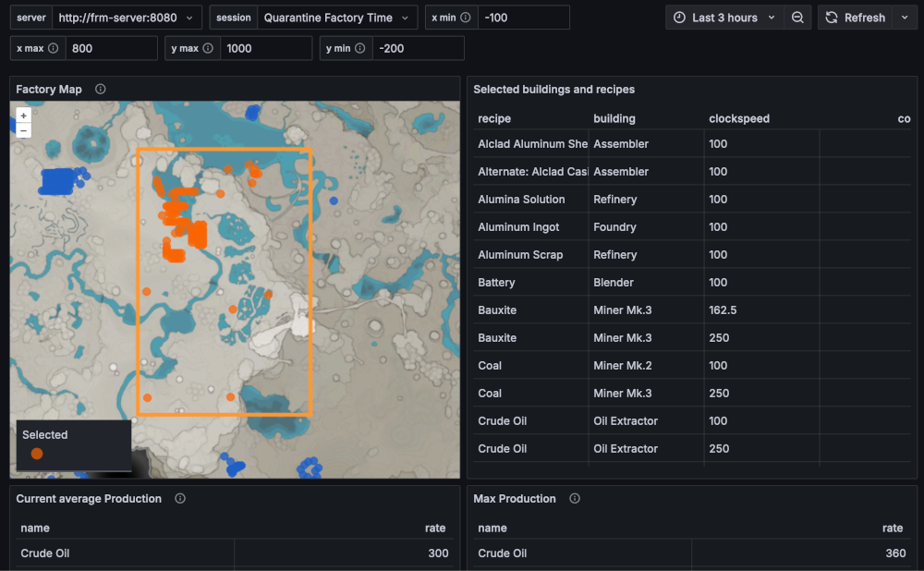Click the y max info icon

207,48
